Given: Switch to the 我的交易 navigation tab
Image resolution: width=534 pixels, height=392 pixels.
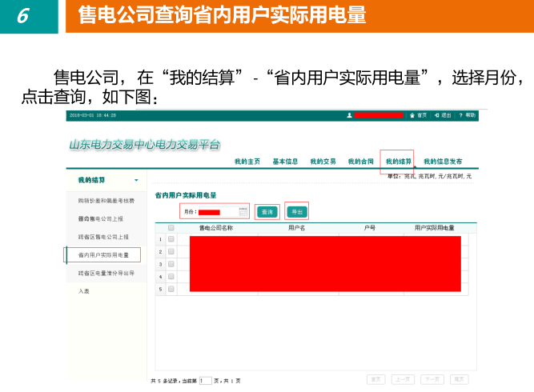Looking at the screenshot, I should (x=323, y=162).
